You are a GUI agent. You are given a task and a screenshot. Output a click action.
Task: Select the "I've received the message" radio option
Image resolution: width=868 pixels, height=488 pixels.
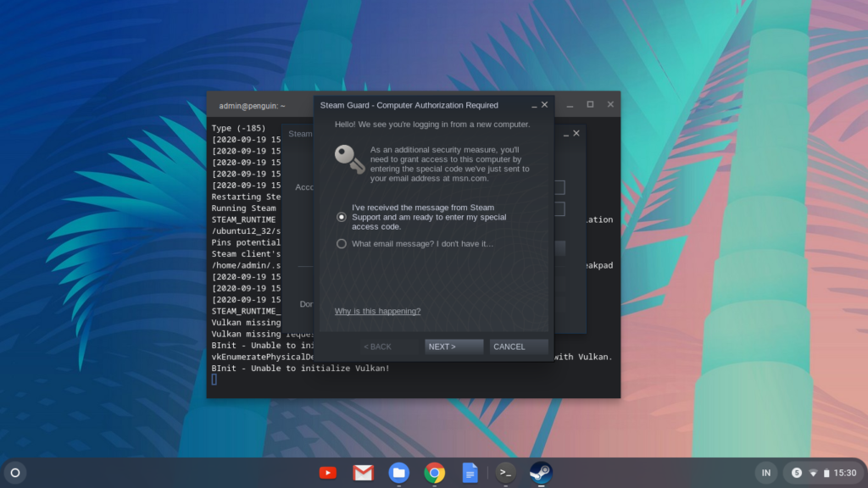coord(342,217)
